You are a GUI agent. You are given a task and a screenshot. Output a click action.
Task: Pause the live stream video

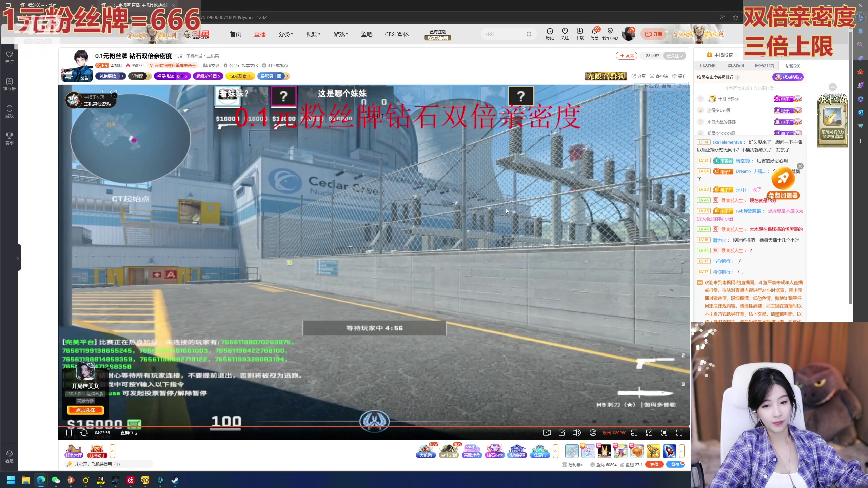point(69,432)
